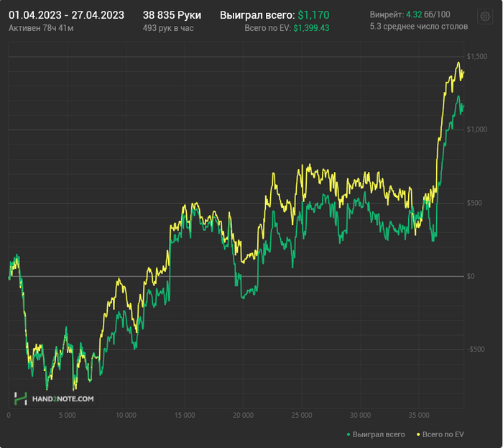503x448 pixels.
Task: Click the 5 000 hands x-axis mark
Action: 67,416
